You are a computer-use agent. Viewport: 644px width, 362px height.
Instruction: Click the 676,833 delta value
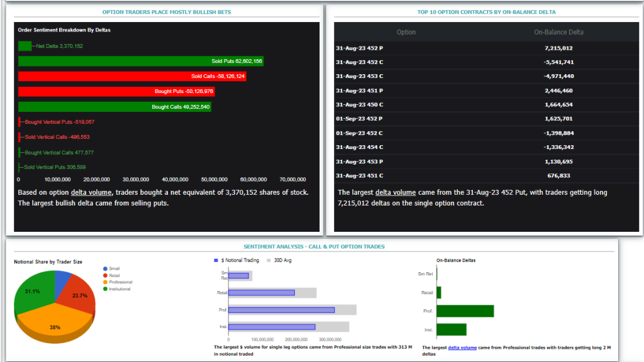click(558, 176)
